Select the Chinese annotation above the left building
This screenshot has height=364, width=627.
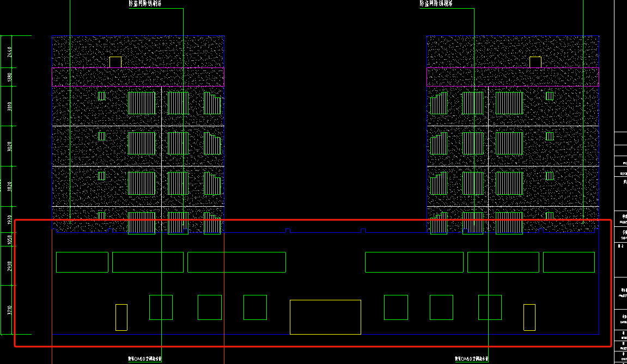(x=145, y=4)
